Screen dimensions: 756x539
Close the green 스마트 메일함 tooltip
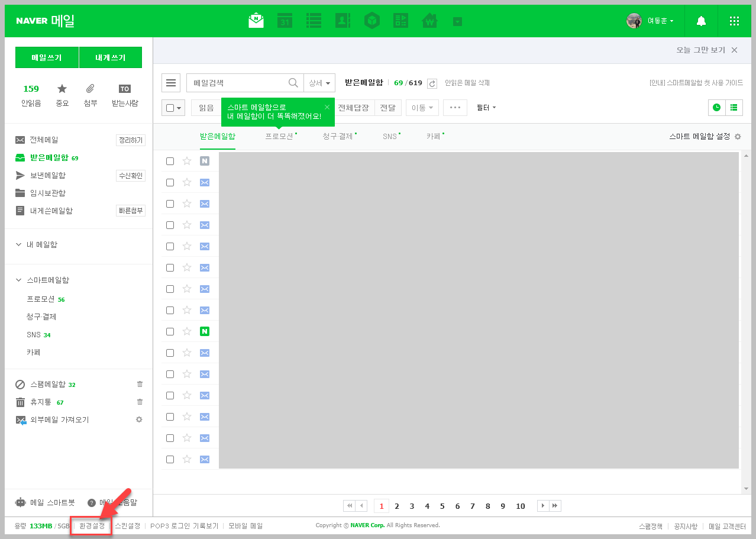[x=327, y=107]
